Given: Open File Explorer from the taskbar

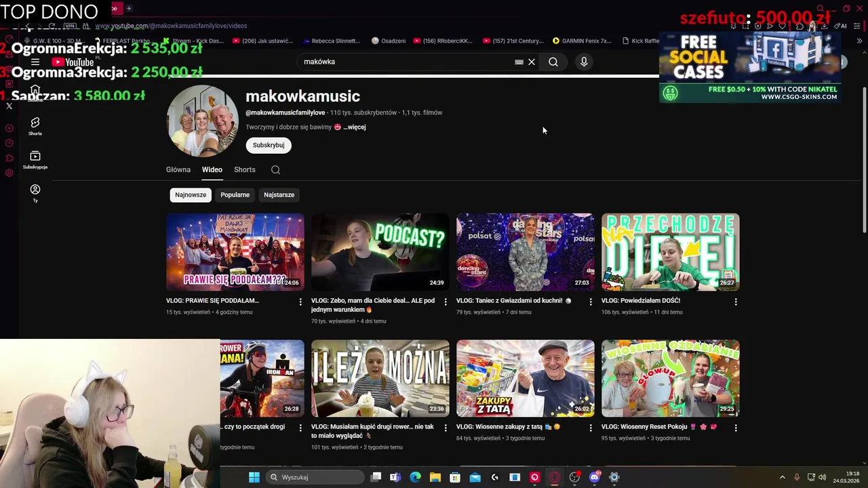Looking at the screenshot, I should (x=435, y=477).
